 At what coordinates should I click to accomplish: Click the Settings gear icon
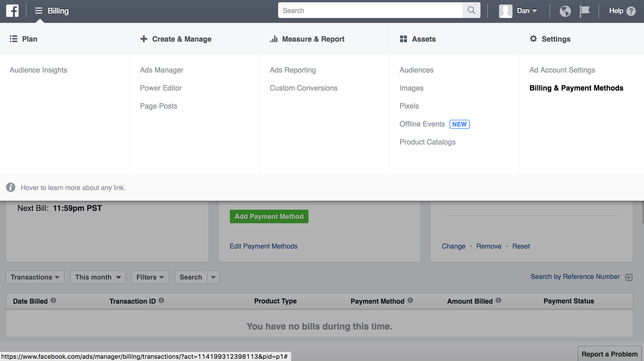coord(534,39)
